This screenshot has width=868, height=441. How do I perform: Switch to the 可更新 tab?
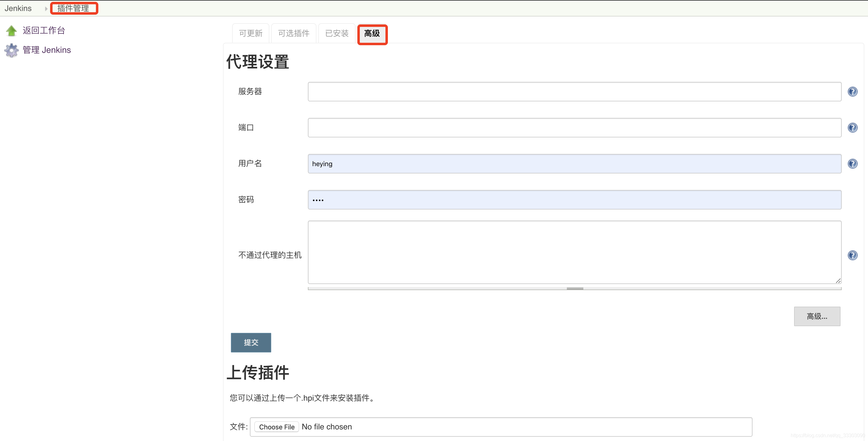[x=251, y=33]
